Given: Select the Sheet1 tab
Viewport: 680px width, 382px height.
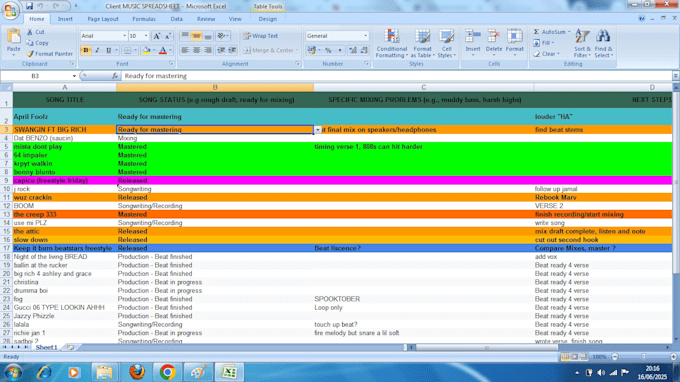Looking at the screenshot, I should (x=46, y=347).
